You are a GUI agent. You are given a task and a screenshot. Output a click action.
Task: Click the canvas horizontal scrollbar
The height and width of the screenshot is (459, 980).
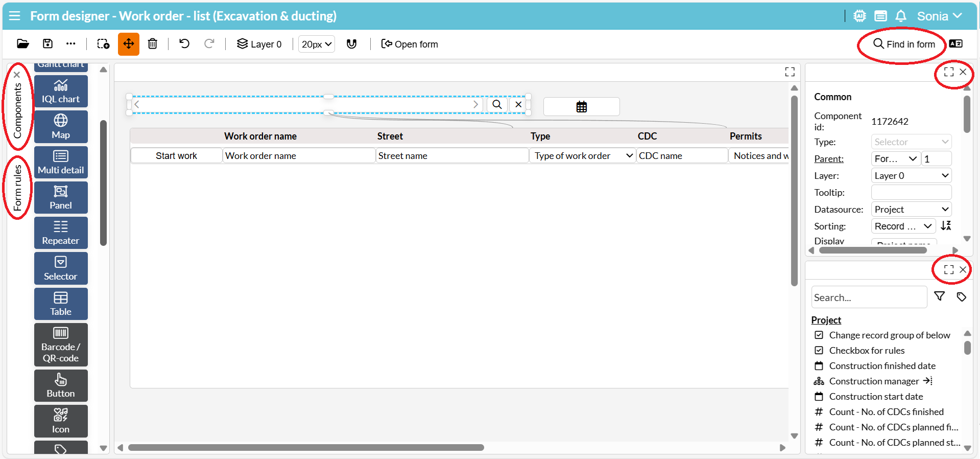(305, 448)
